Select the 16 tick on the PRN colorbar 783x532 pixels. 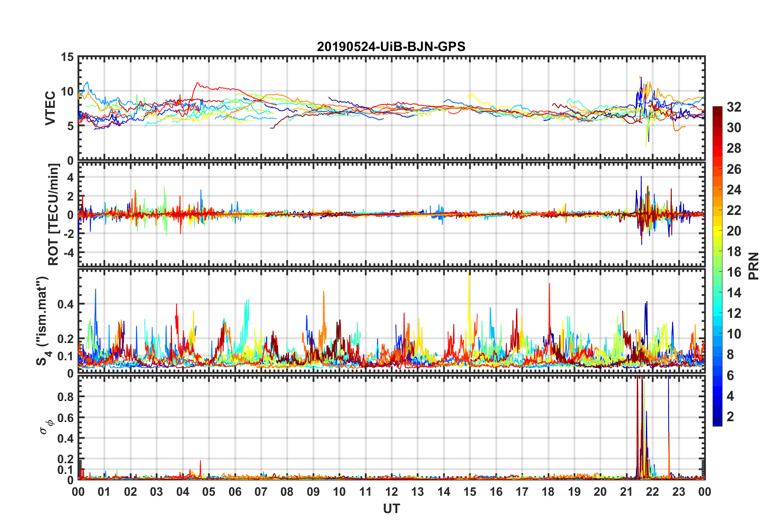coord(734,272)
